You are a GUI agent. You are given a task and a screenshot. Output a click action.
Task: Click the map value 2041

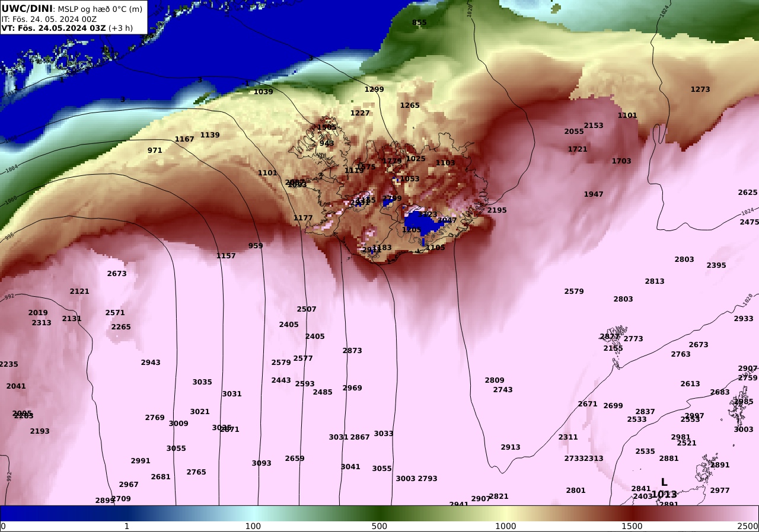(16, 386)
